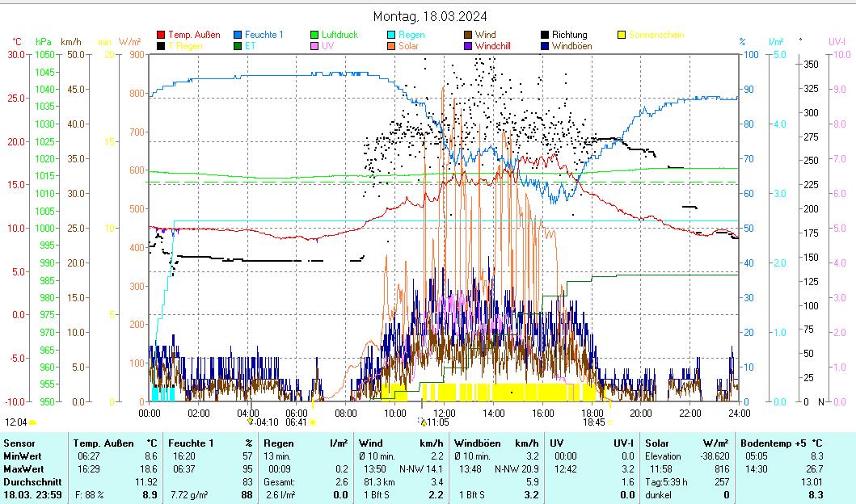Click the 20:00 tick on the time axis
Image resolution: width=856 pixels, height=504 pixels.
tap(641, 413)
